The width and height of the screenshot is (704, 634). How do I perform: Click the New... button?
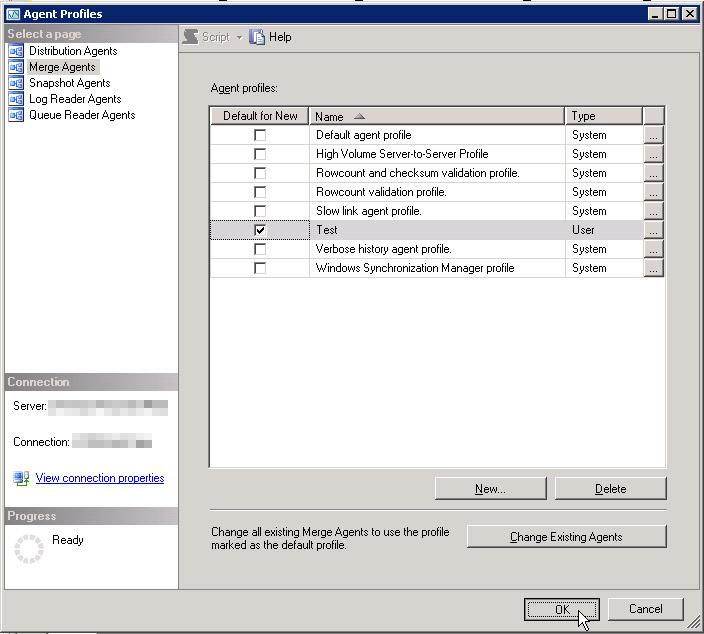coord(491,489)
